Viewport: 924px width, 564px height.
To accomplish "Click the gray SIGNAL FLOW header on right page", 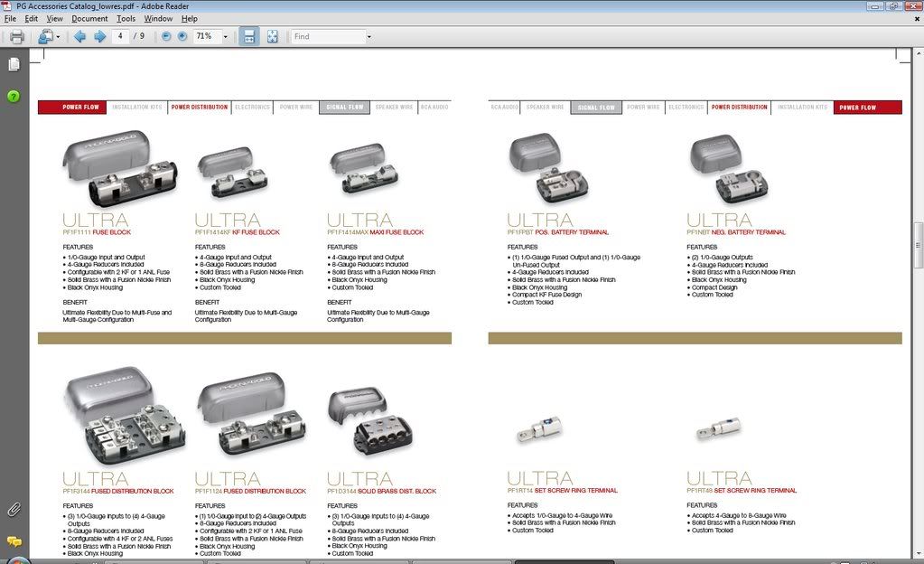I will 596,108.
